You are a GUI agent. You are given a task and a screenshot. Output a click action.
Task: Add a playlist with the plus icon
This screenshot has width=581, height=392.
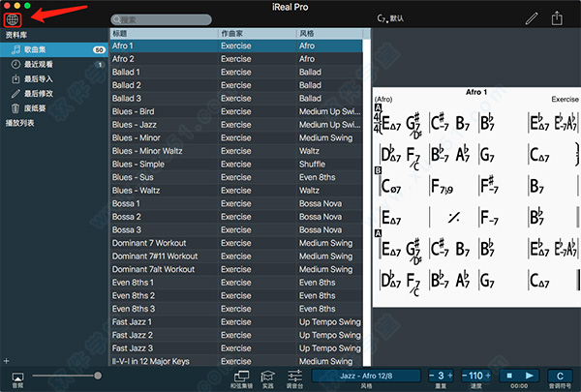(x=6, y=360)
